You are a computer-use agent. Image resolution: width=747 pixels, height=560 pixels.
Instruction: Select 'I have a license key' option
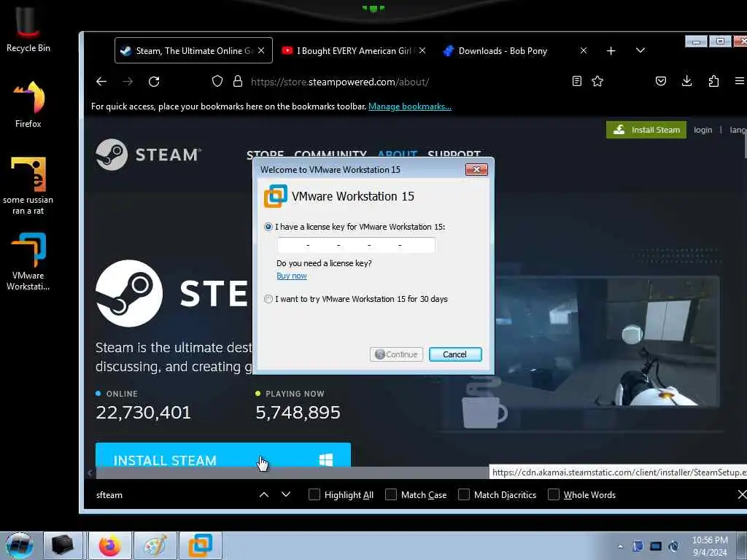[x=268, y=227]
